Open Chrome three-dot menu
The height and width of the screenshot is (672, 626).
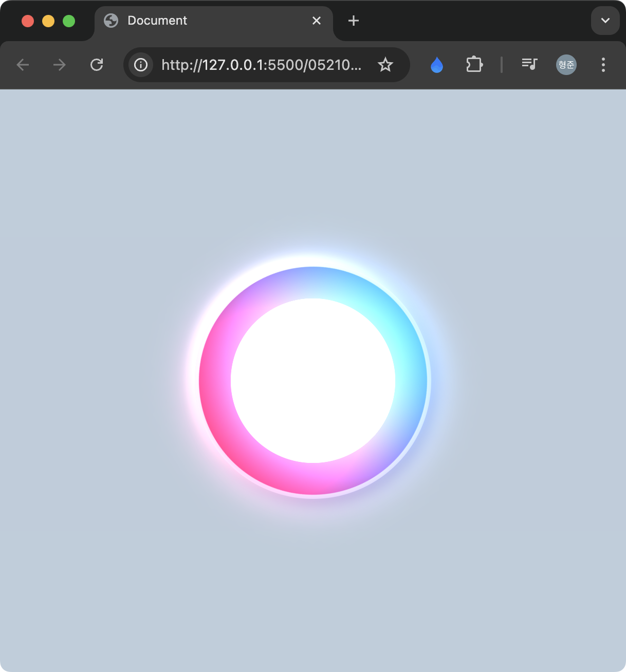coord(603,65)
